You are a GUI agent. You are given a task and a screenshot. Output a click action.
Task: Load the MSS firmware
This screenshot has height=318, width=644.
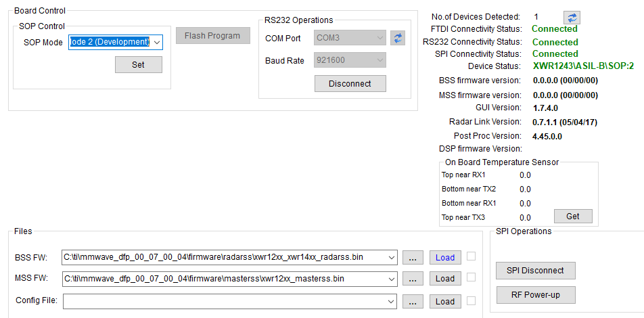pyautogui.click(x=445, y=279)
